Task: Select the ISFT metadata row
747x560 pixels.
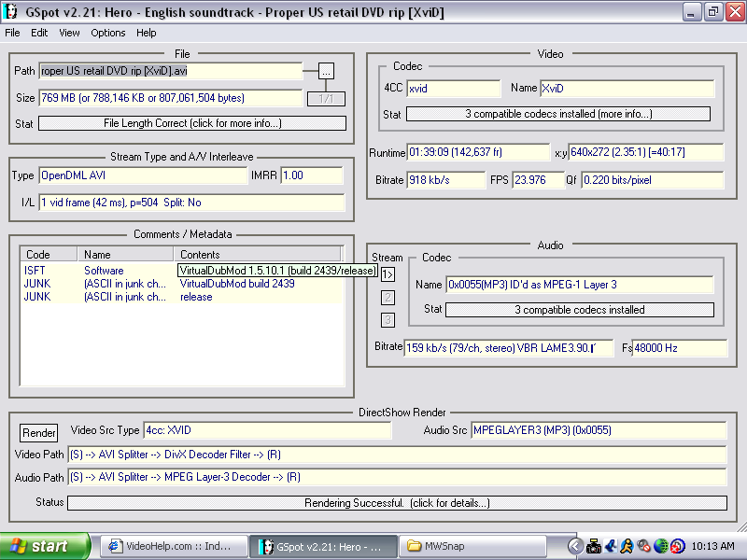Action: pos(181,271)
